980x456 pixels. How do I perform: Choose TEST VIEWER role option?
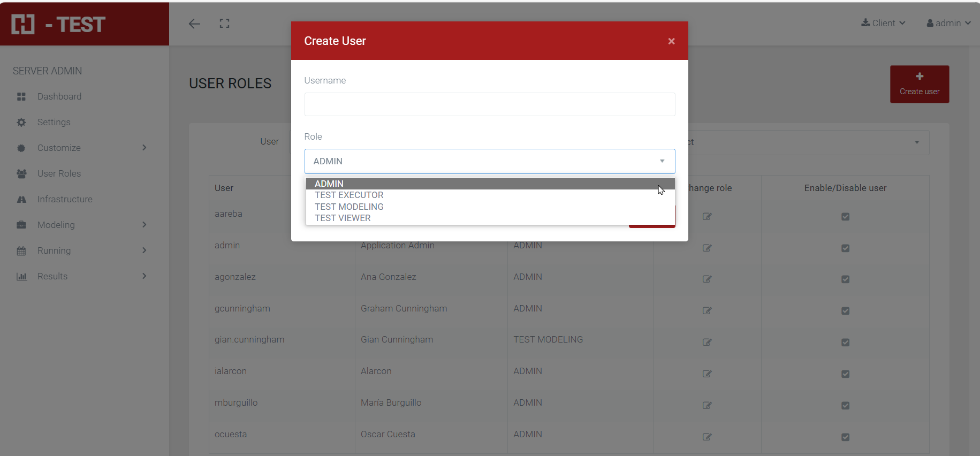coord(343,218)
